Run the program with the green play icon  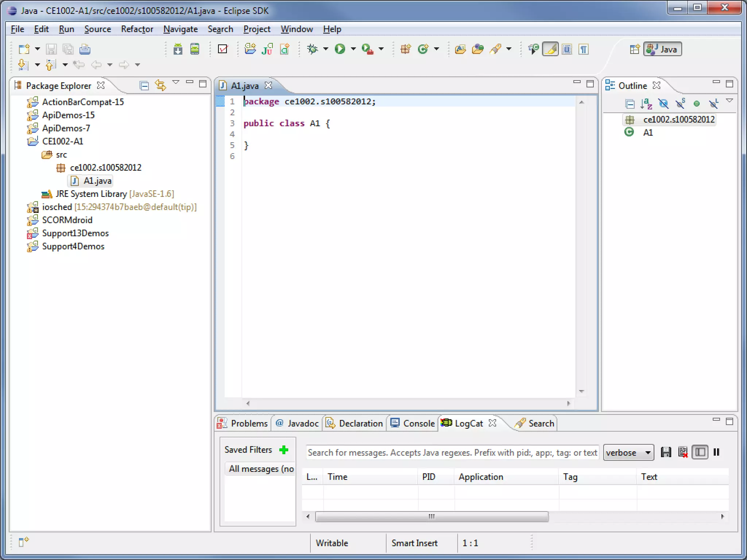[340, 49]
